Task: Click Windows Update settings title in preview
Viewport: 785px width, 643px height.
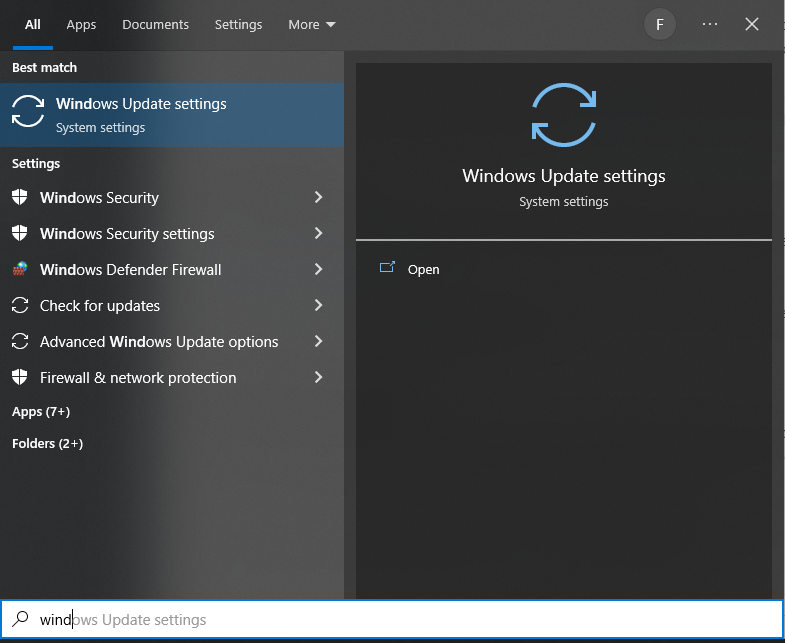Action: pos(564,176)
